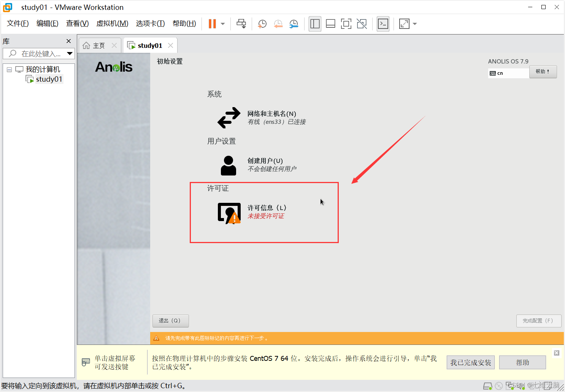Enter full screen mode icon
This screenshot has height=392, width=565.
(346, 24)
